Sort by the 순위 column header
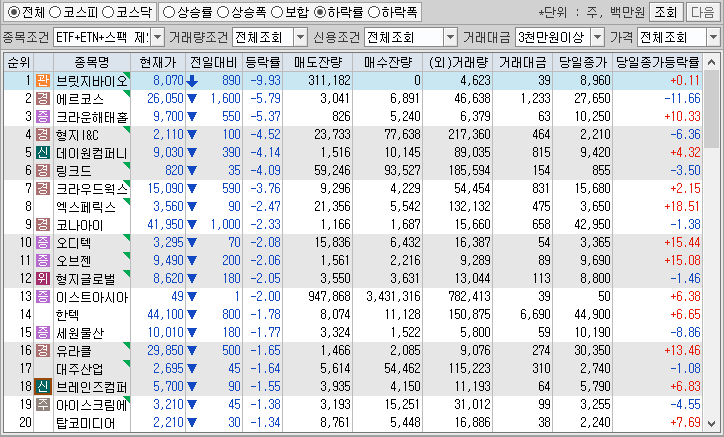The height and width of the screenshot is (437, 724). [19, 62]
